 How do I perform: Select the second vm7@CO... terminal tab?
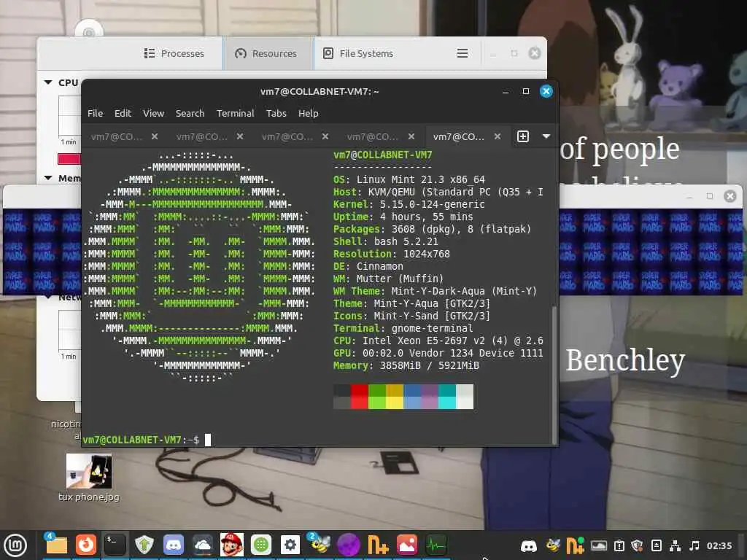click(x=201, y=136)
